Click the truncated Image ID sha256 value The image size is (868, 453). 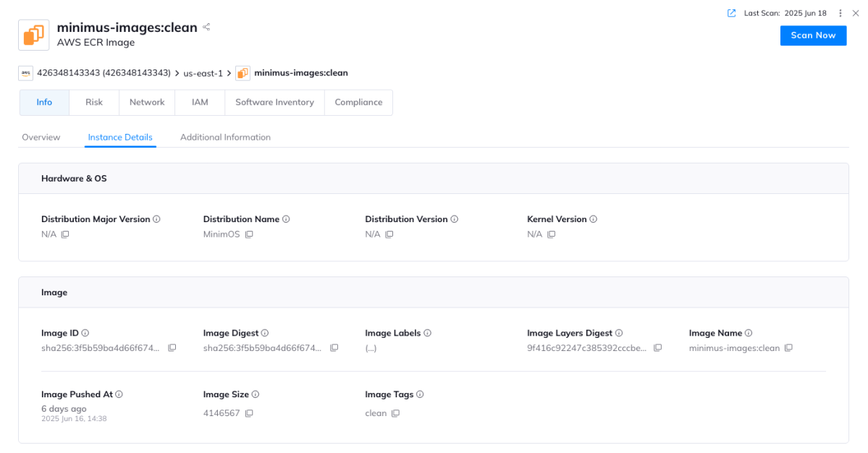coord(100,348)
